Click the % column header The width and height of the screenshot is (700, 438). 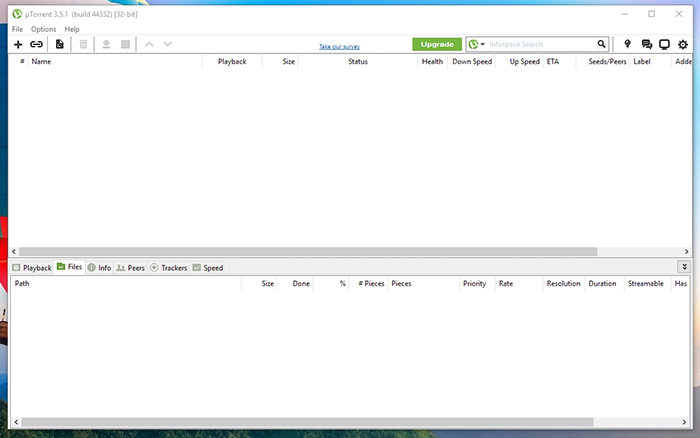(x=331, y=284)
